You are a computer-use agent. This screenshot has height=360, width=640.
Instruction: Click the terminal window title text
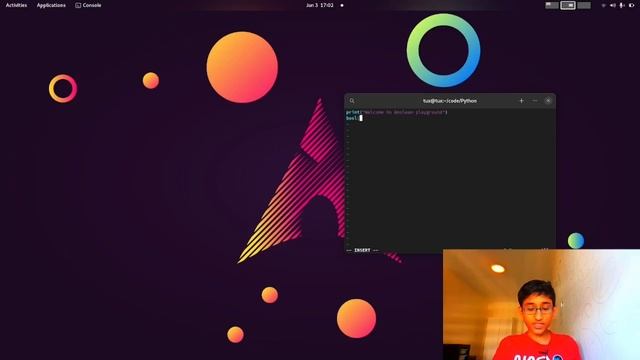(450, 101)
